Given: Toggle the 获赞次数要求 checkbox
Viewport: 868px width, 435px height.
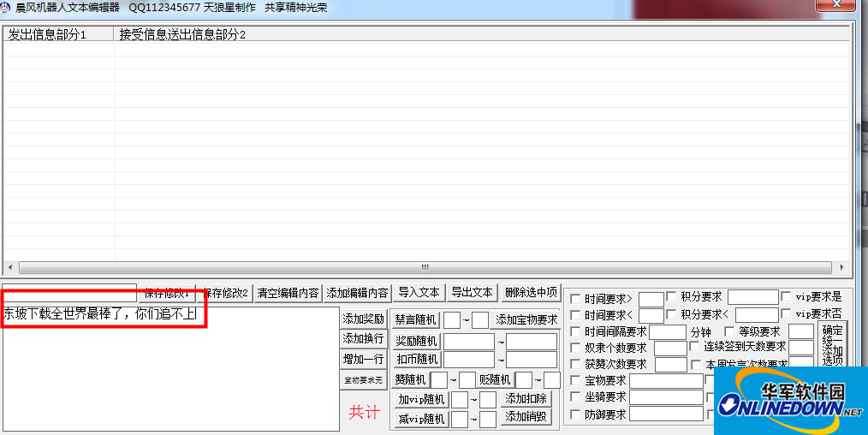Looking at the screenshot, I should (576, 365).
